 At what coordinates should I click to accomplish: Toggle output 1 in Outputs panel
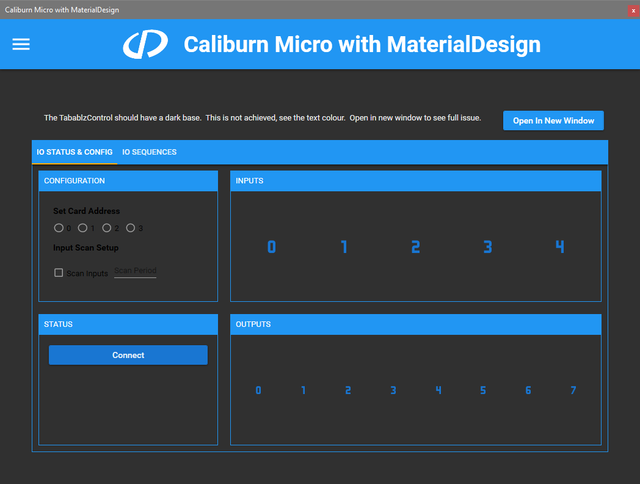click(303, 391)
